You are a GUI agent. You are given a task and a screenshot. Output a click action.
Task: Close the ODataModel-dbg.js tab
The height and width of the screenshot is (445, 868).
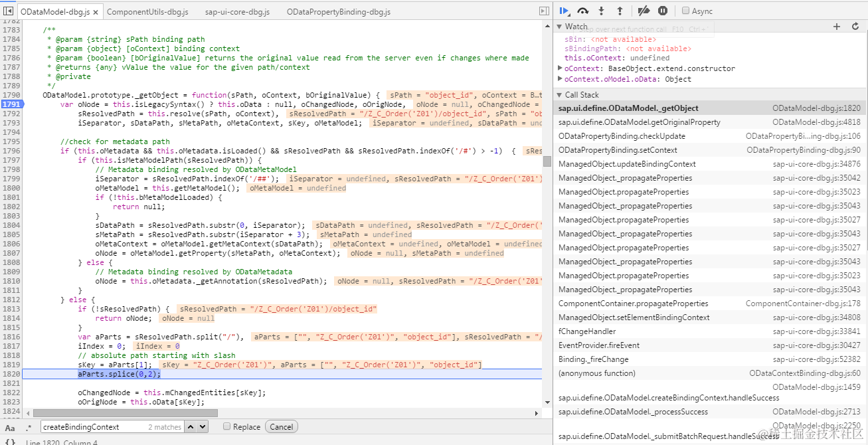95,12
